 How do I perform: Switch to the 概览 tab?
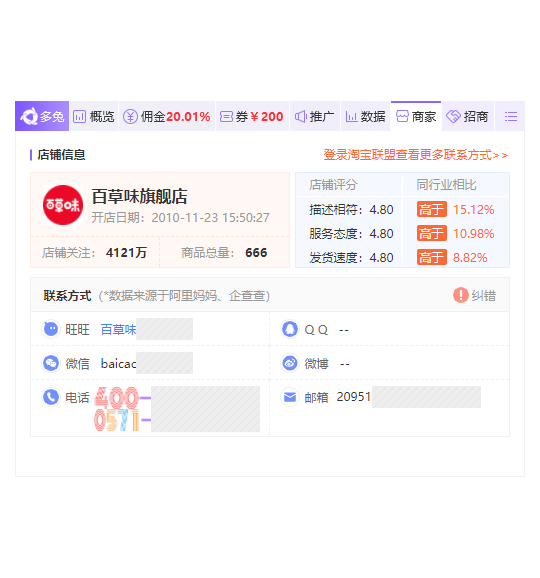pyautogui.click(x=94, y=116)
